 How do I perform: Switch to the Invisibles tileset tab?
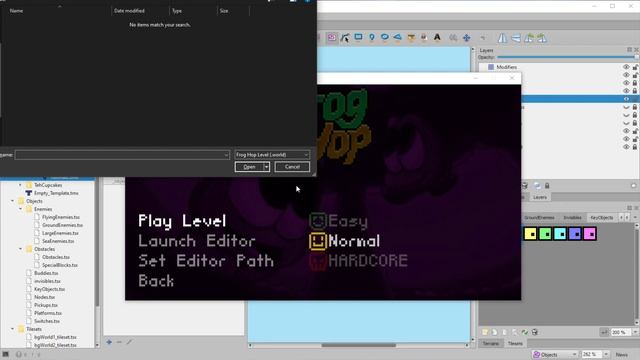(572, 218)
